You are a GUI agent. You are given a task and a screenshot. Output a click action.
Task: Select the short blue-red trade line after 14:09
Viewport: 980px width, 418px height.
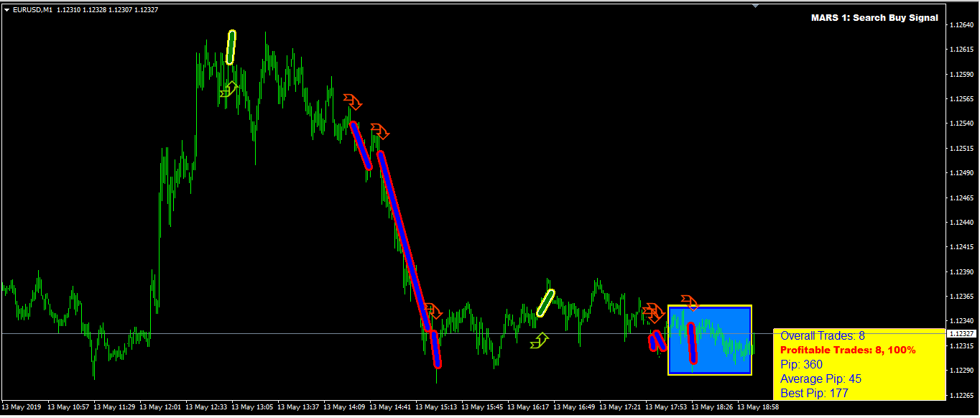pos(361,145)
